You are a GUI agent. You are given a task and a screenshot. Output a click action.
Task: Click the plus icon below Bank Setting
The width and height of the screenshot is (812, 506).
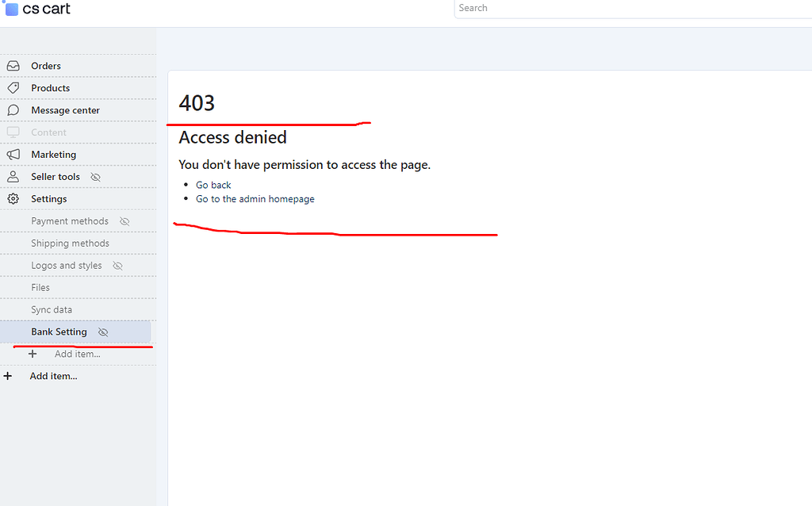pyautogui.click(x=33, y=354)
